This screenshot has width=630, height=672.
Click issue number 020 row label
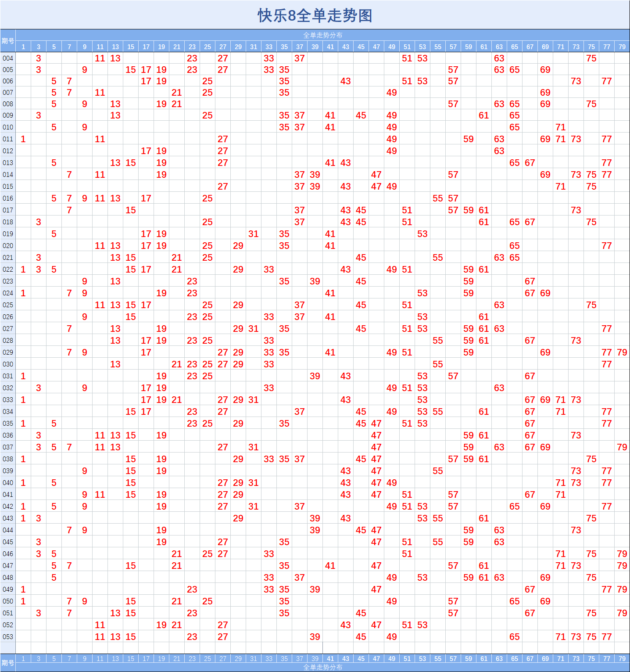8,245
